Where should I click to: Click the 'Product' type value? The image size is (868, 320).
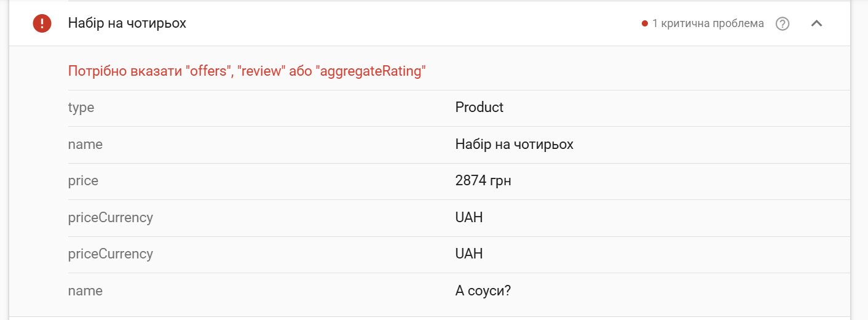479,107
